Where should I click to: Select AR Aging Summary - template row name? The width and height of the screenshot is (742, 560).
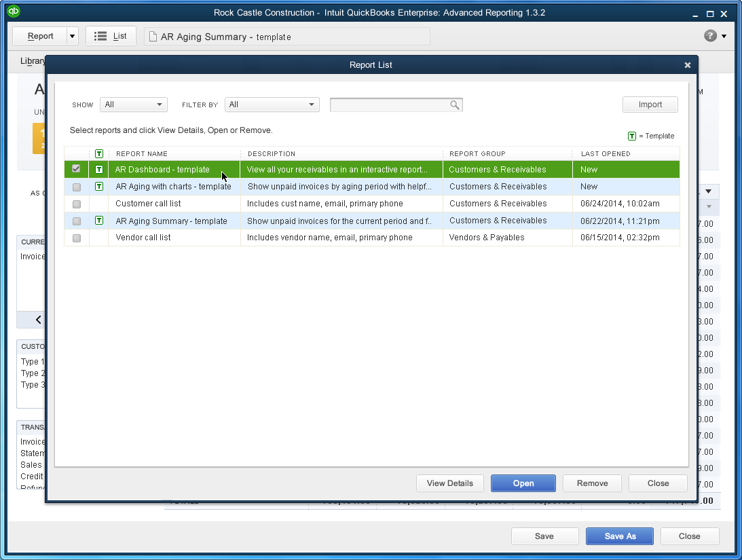click(171, 221)
